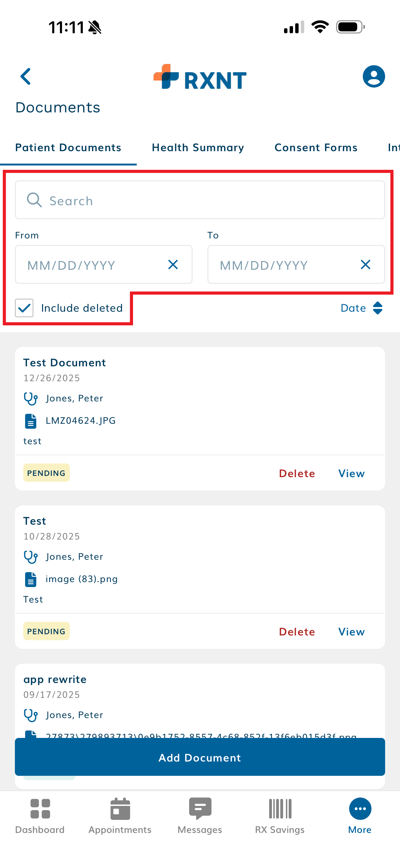This screenshot has height=868, width=400.
Task: View the Test document from 10/28/2025
Action: pos(351,632)
